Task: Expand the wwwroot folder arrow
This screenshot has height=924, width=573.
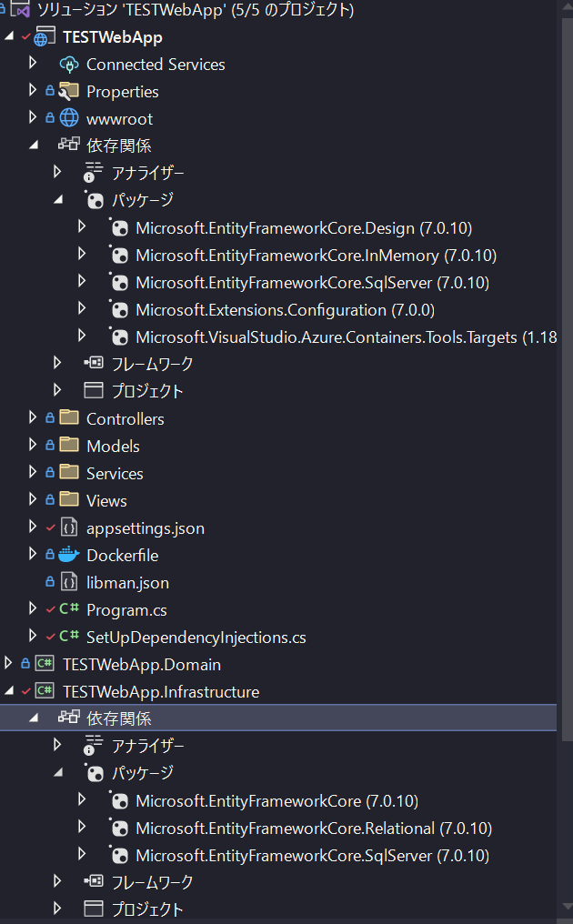Action: [33, 117]
